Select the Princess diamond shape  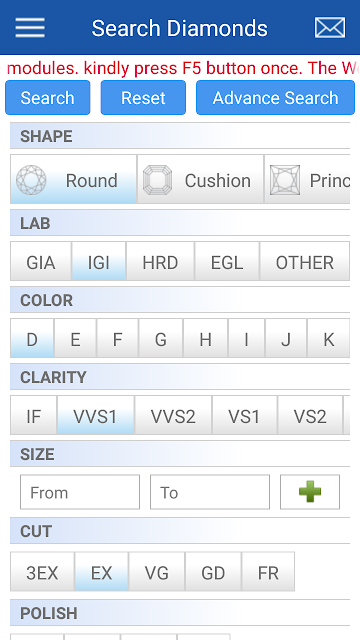coord(307,179)
